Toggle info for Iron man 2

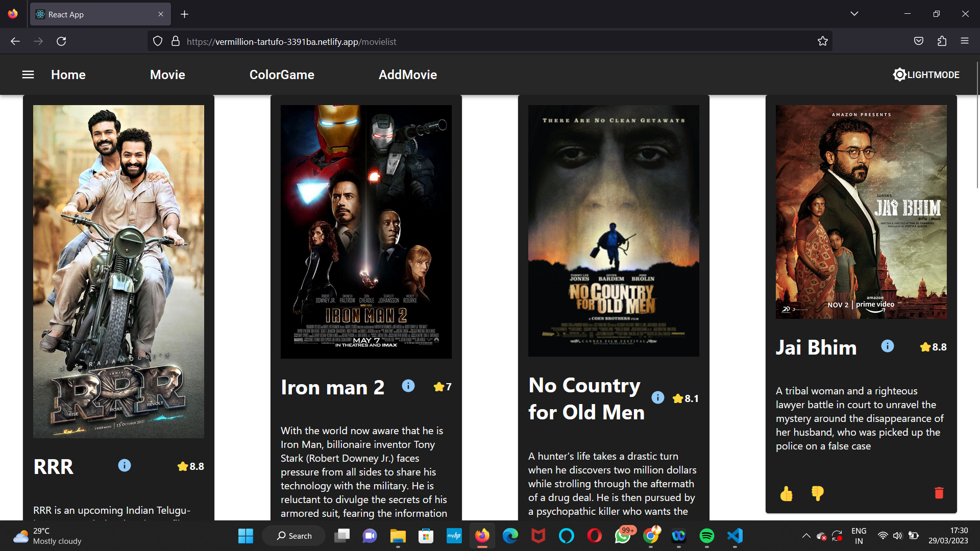(x=408, y=386)
